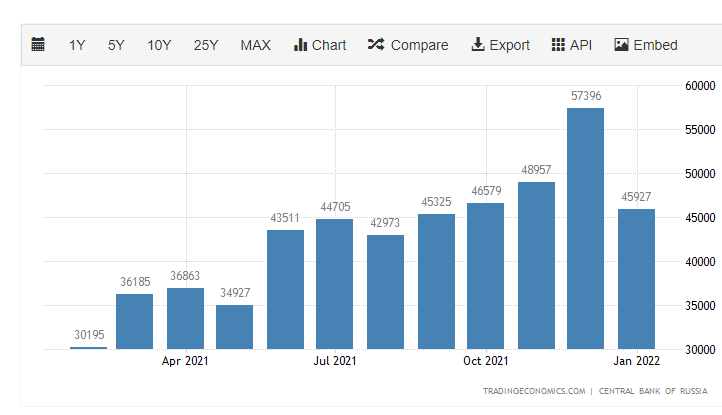Click the tallest bar labeled 57396

coord(585,230)
